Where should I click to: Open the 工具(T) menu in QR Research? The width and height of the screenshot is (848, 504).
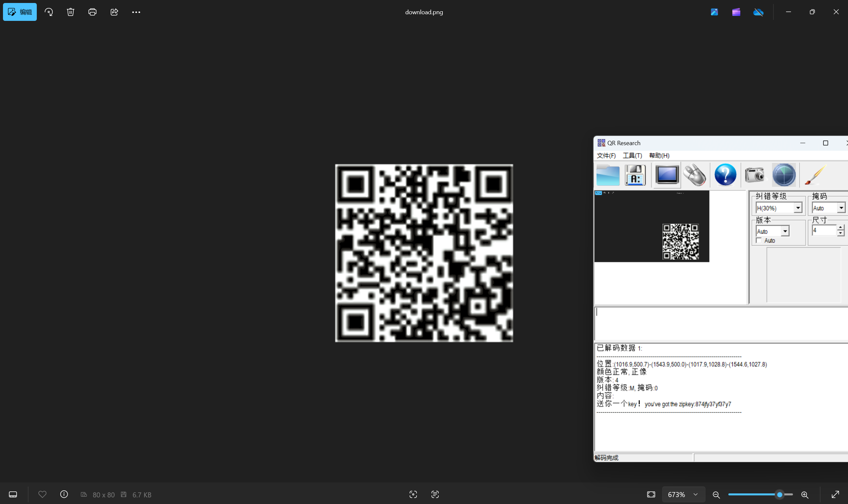coord(632,155)
